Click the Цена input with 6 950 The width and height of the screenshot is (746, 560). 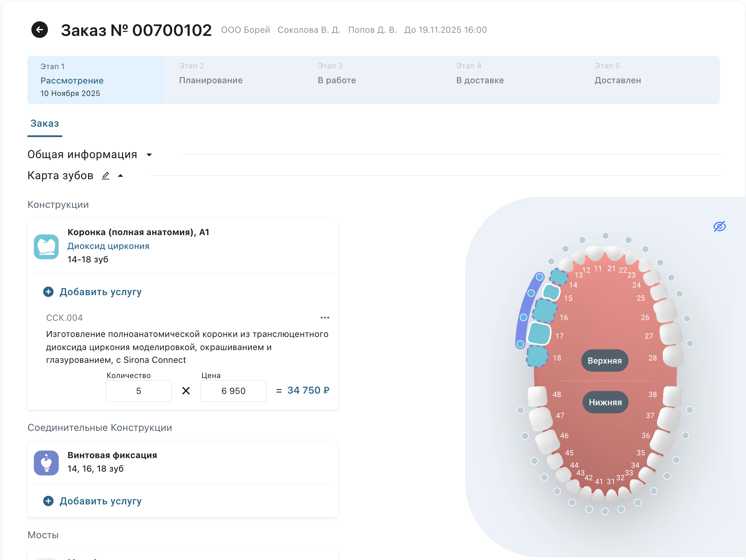coord(233,391)
